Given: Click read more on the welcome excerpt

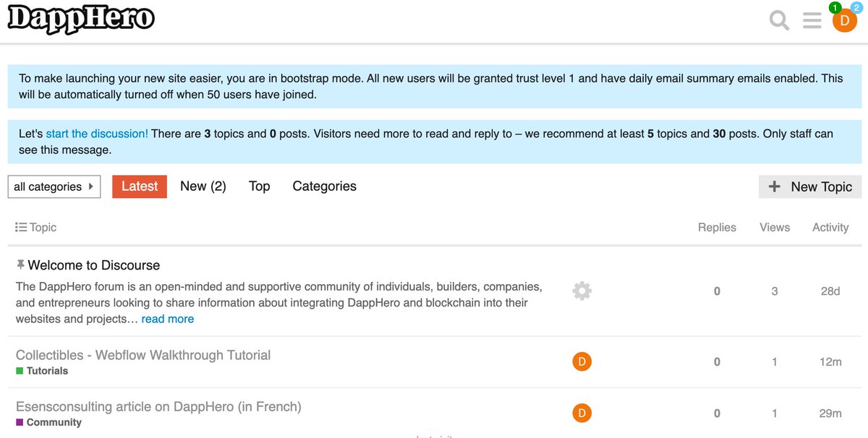Looking at the screenshot, I should pyautogui.click(x=168, y=319).
